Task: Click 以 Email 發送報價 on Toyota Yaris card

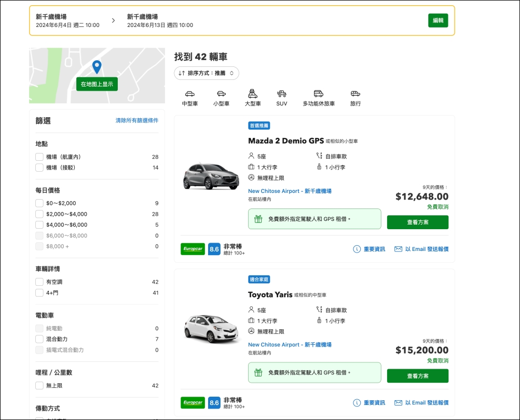Action: (427, 403)
